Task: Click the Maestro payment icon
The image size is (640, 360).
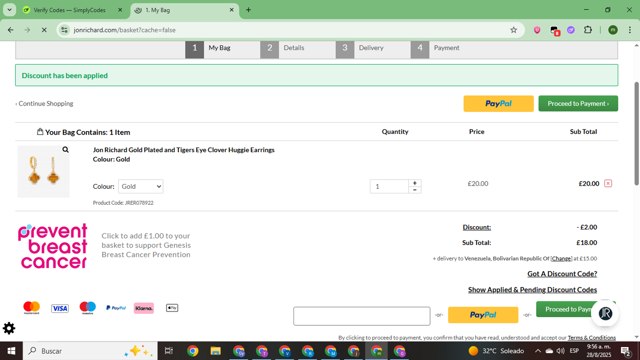Action: click(87, 308)
